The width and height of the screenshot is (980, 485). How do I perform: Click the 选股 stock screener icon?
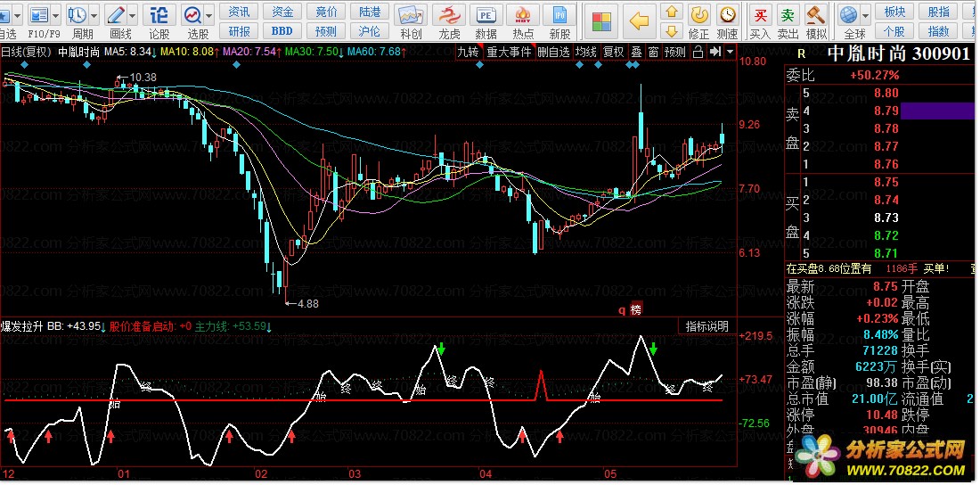192,14
